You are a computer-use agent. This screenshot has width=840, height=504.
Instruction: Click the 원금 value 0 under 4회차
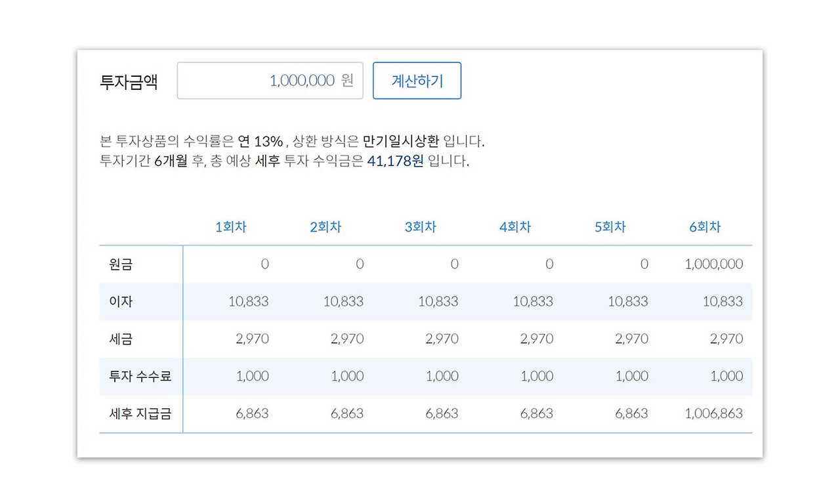(x=549, y=264)
